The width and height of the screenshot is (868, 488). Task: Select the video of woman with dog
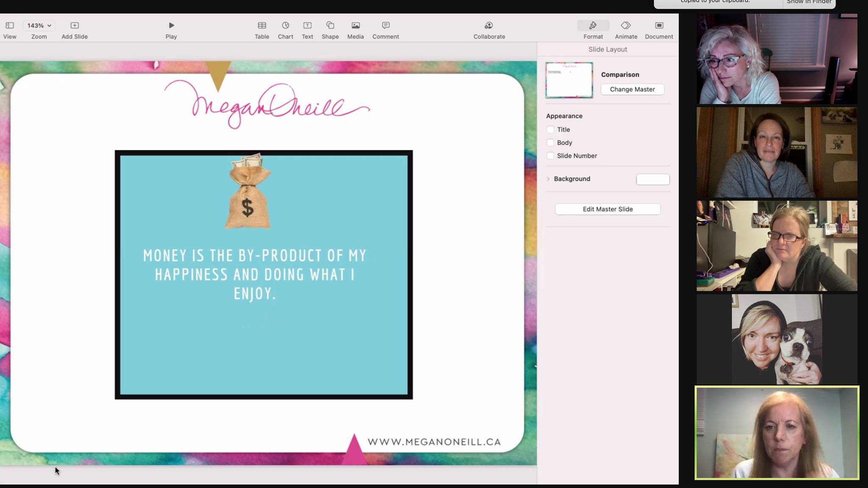(777, 339)
